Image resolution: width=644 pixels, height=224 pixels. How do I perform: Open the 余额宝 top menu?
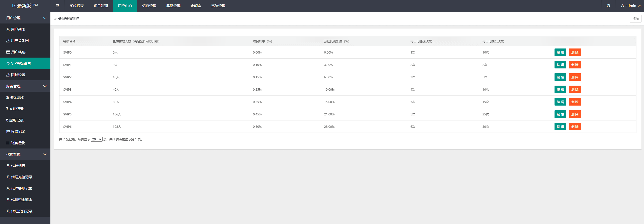[x=196, y=6]
